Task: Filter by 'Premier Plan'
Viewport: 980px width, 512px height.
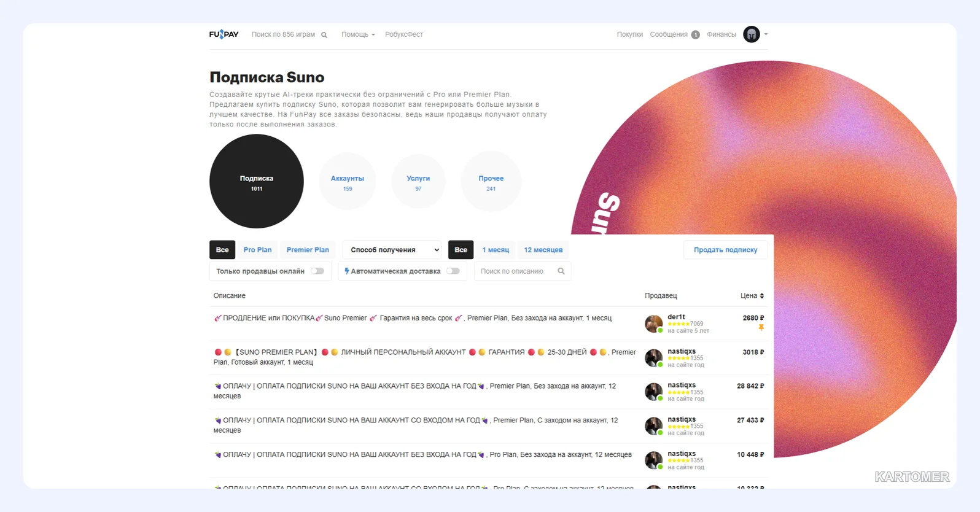Action: point(308,250)
